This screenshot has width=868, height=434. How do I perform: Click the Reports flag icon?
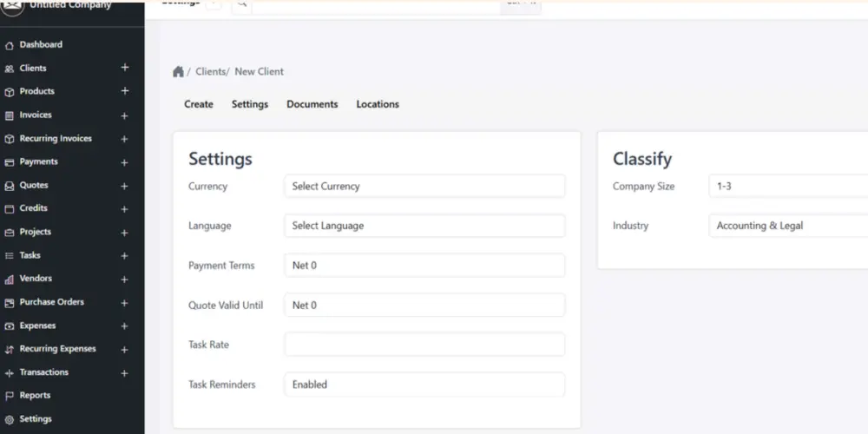[9, 397]
